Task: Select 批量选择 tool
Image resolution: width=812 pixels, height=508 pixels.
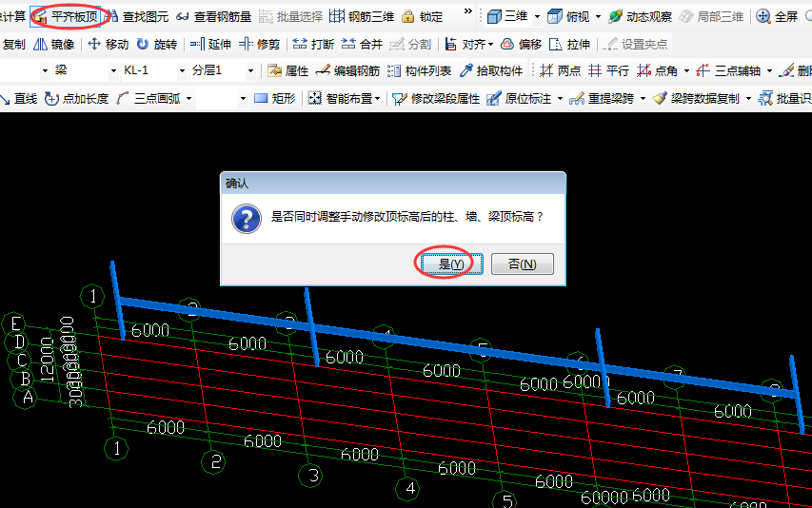Action: 290,16
